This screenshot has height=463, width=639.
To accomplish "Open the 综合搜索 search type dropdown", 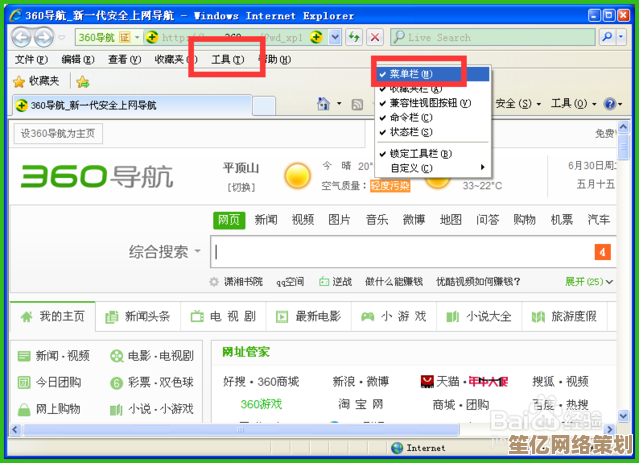I will 165,252.
